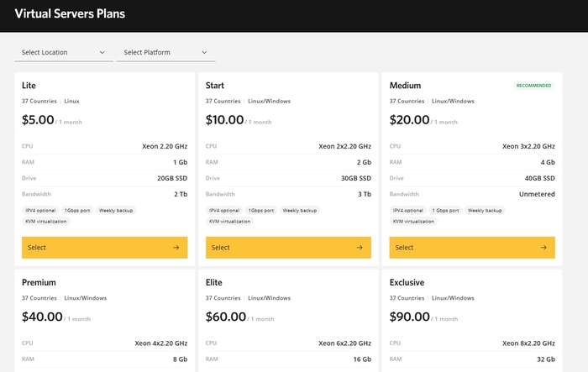Click the Exclusive plan heading
588x372 pixels.
click(x=407, y=282)
